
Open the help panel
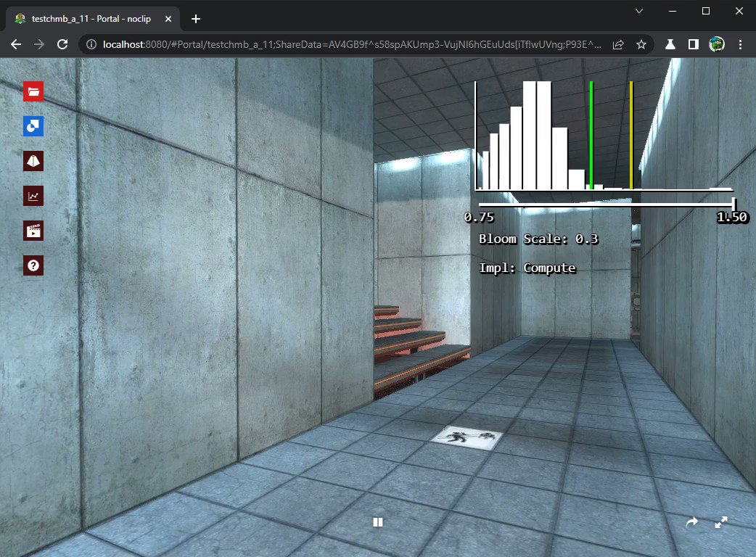coord(33,265)
